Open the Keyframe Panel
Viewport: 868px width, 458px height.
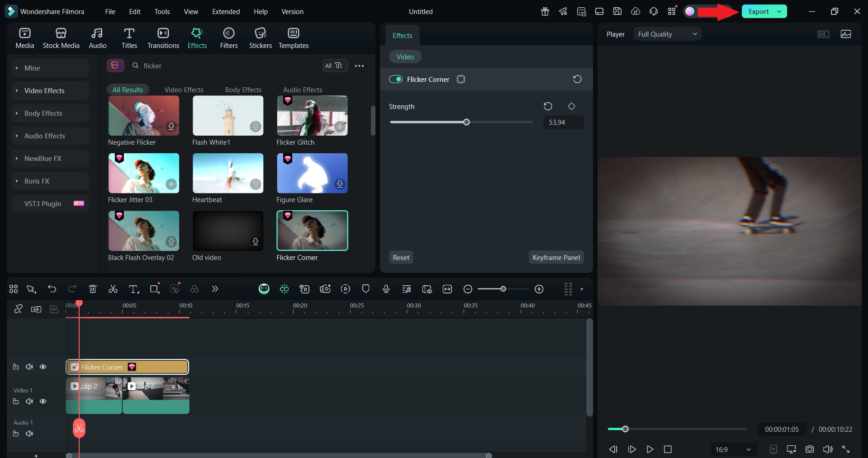[556, 257]
